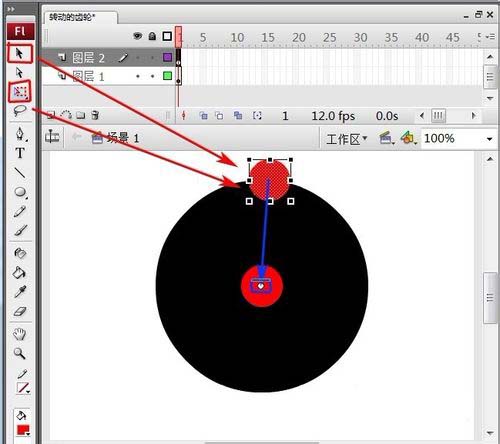Toggle 图层 1 green outline square
500x444 pixels.
[x=167, y=76]
